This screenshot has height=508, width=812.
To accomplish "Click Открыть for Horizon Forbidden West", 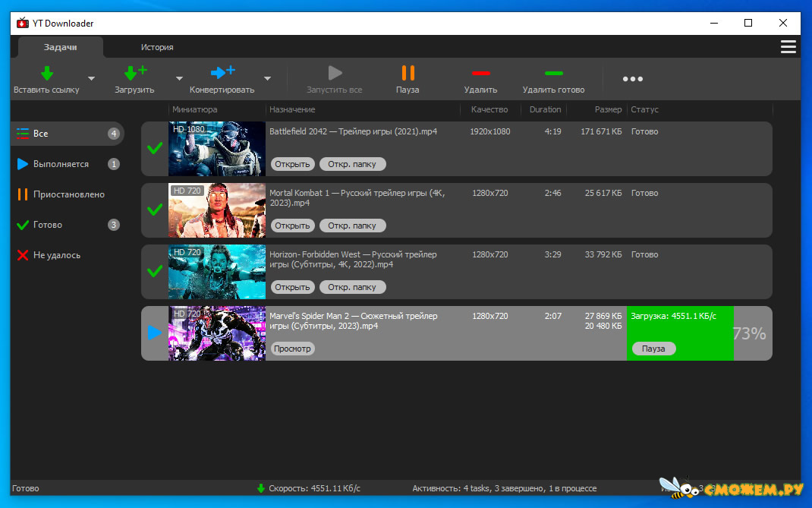I will pyautogui.click(x=293, y=287).
